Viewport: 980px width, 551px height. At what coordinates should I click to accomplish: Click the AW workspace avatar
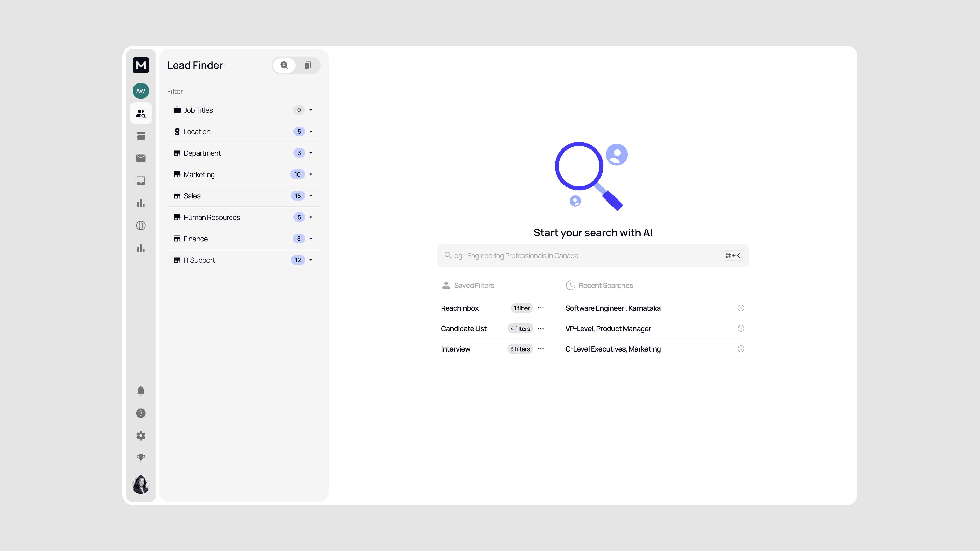point(141,91)
